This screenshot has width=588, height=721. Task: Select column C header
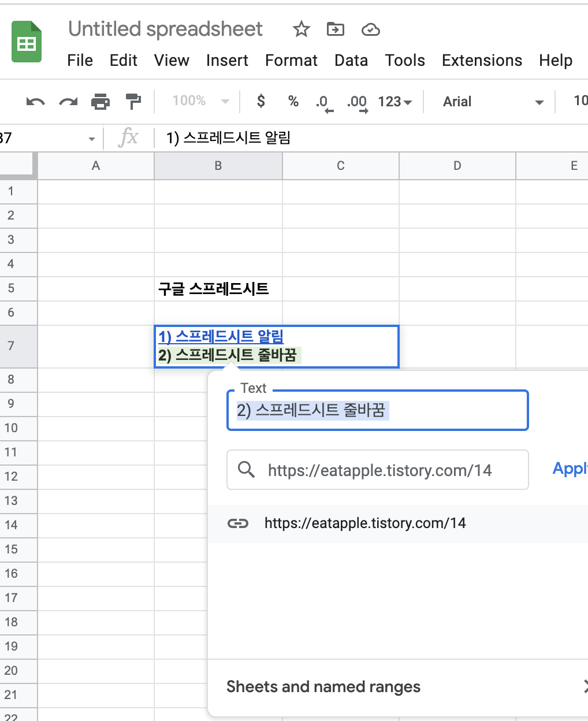(341, 166)
